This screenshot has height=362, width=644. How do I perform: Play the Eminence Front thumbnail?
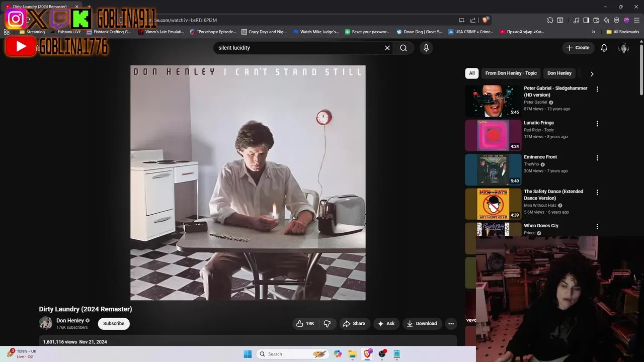[493, 170]
